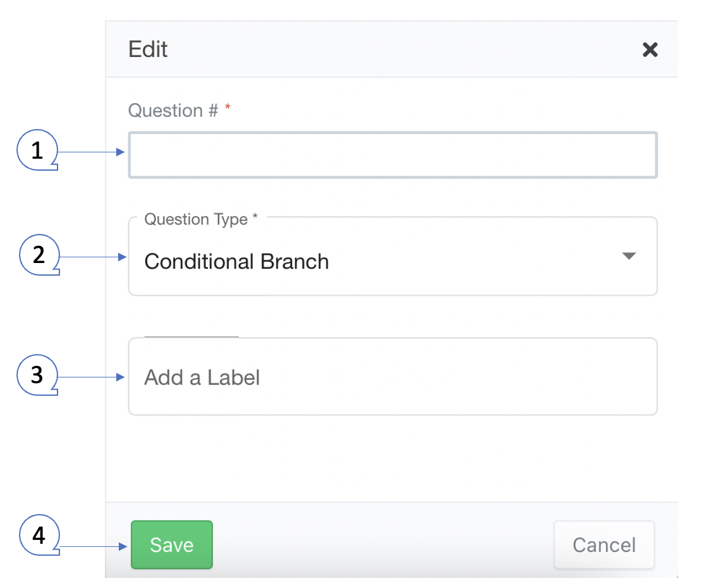704x588 pixels.
Task: Click the Save button
Action: tap(171, 544)
